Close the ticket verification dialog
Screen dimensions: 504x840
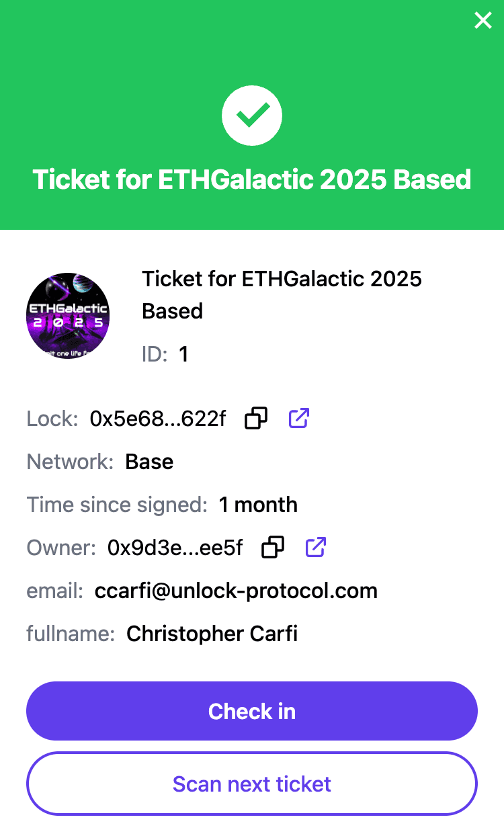(483, 21)
